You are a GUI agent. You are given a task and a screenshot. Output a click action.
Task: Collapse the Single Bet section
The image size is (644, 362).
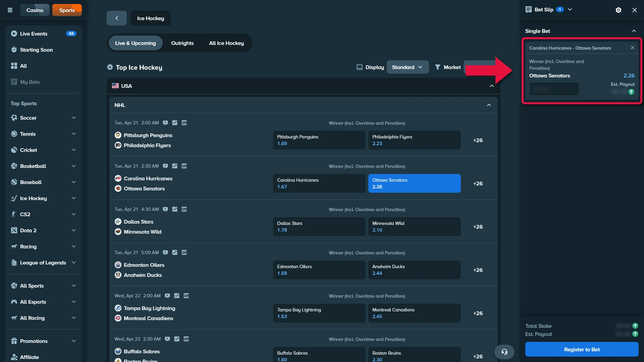(x=634, y=31)
